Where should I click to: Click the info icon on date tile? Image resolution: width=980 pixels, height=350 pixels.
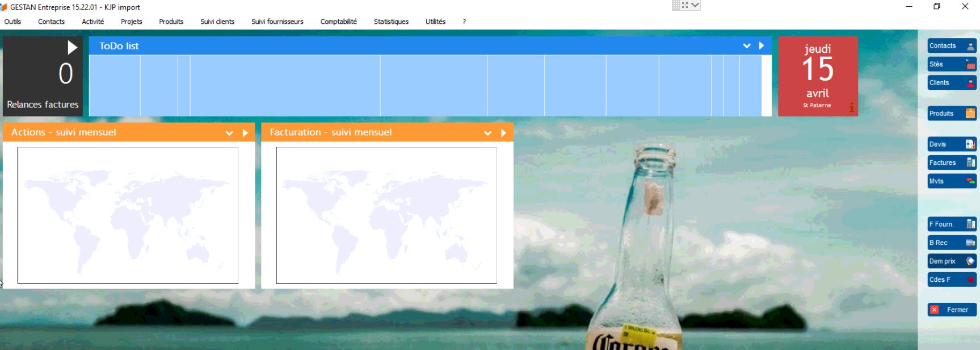[x=851, y=107]
